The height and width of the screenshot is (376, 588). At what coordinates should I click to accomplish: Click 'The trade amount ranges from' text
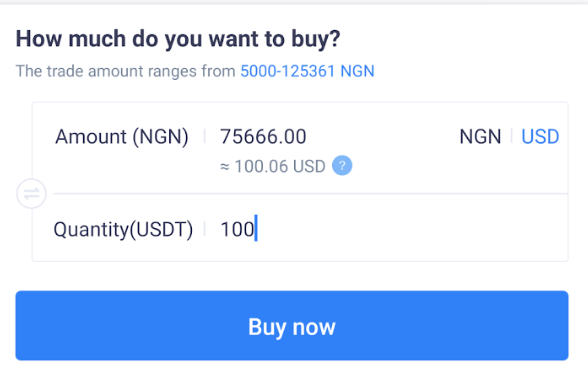125,71
